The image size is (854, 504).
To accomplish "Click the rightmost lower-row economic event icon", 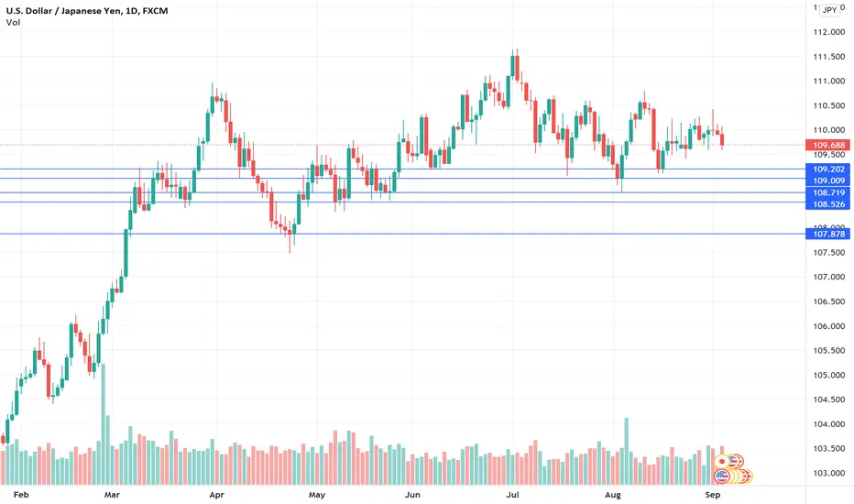I will click(x=748, y=477).
